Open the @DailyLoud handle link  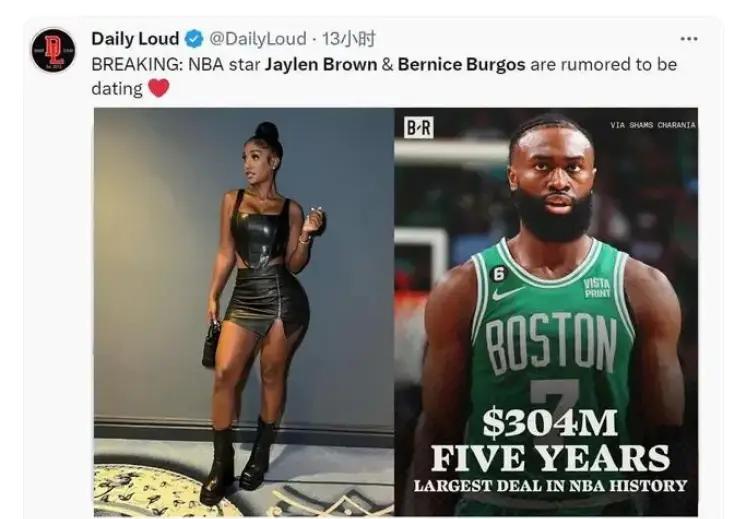(257, 39)
